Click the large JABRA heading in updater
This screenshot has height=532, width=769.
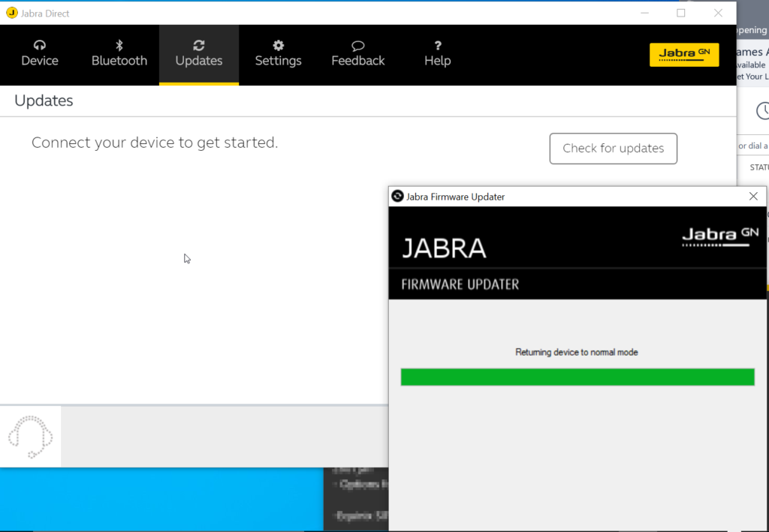[x=444, y=248]
